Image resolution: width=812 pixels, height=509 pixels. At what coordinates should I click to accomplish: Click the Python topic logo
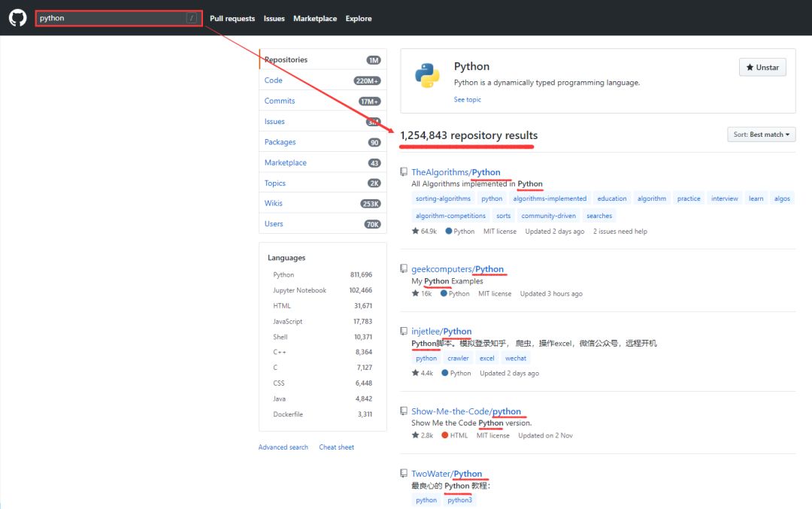tap(427, 76)
